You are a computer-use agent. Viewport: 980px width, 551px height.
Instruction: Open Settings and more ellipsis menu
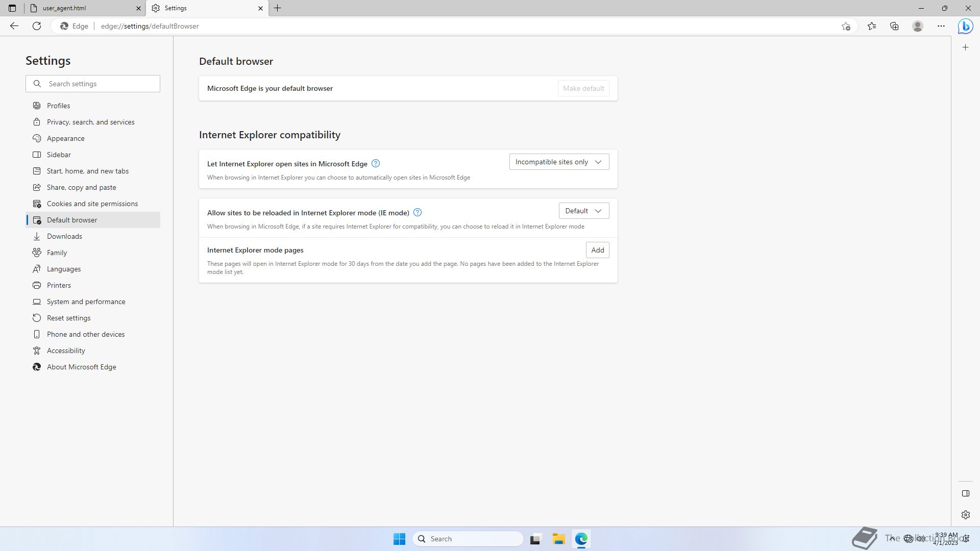[941, 26]
